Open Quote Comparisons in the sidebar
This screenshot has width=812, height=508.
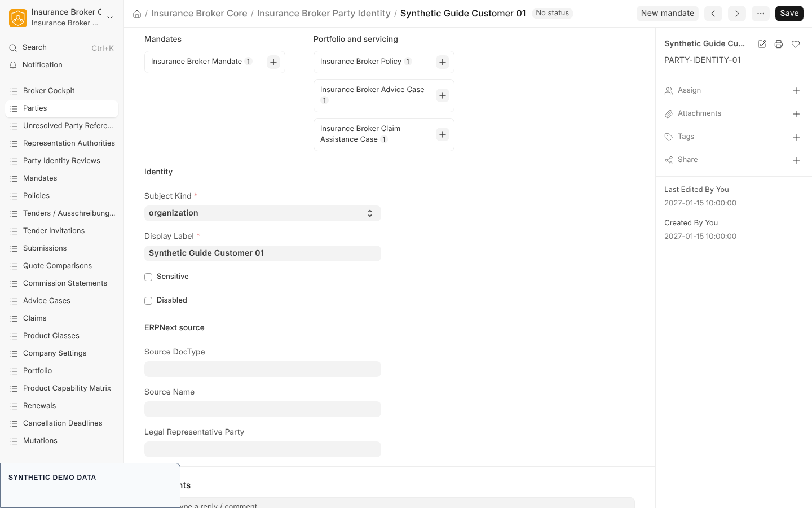(x=61, y=266)
